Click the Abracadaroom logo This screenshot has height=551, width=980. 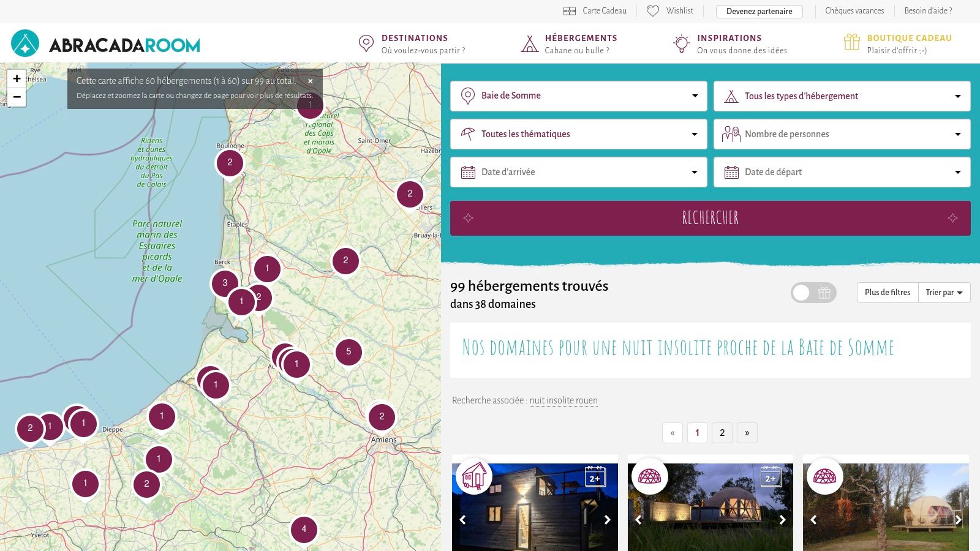point(105,43)
